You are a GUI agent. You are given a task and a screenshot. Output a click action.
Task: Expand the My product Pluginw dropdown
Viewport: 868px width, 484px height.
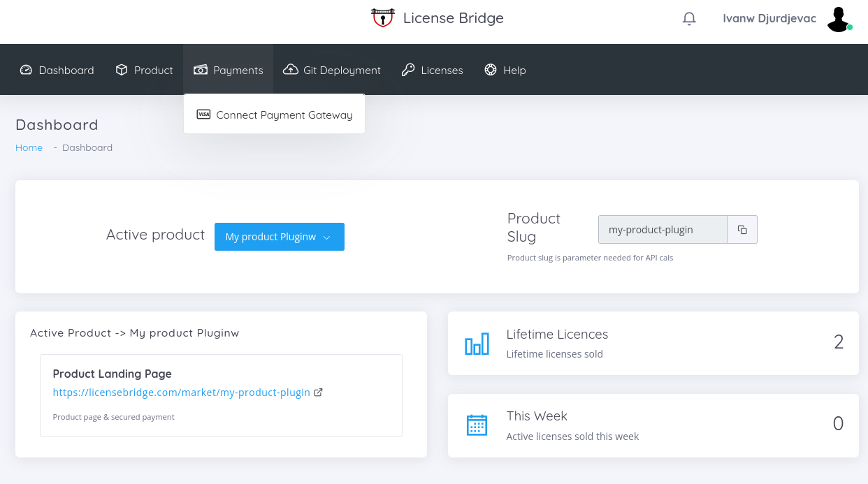pyautogui.click(x=280, y=237)
